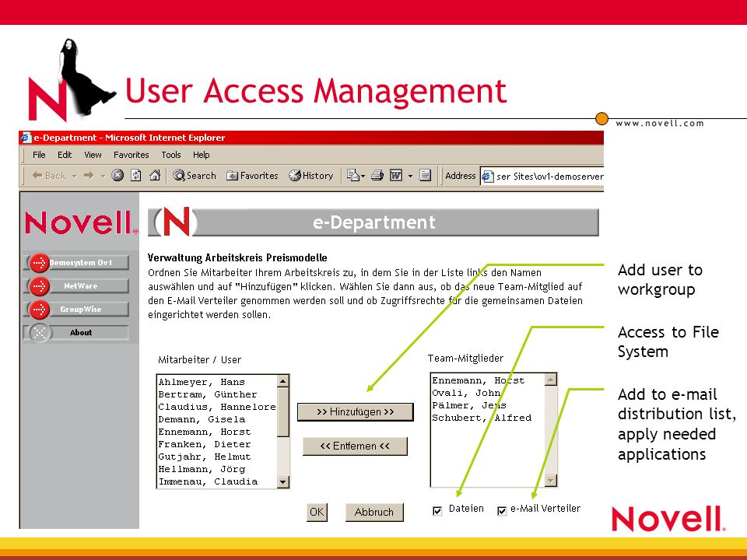Confirm with the OK button
747x560 pixels.
(317, 512)
